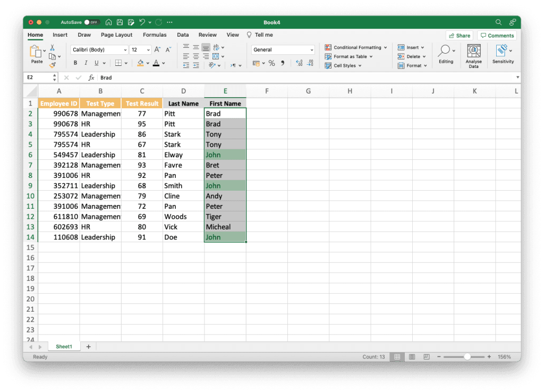The image size is (544, 392).
Task: Open the Formulas ribbon tab
Action: coord(155,35)
